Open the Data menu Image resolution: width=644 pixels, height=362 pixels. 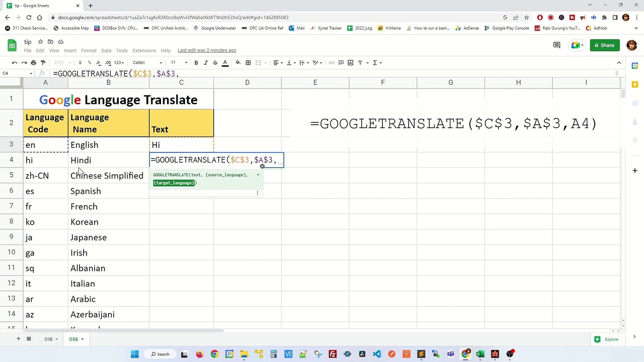[x=106, y=50]
